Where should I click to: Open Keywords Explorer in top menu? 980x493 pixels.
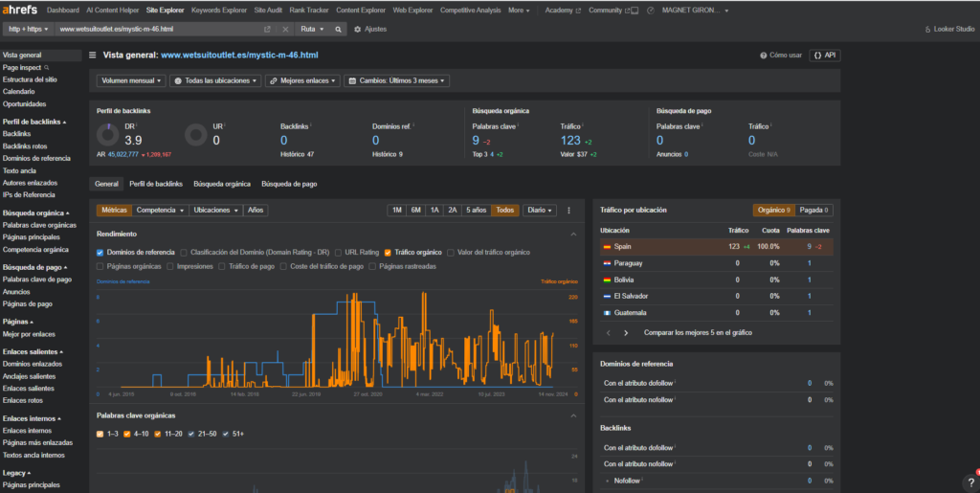pos(217,11)
